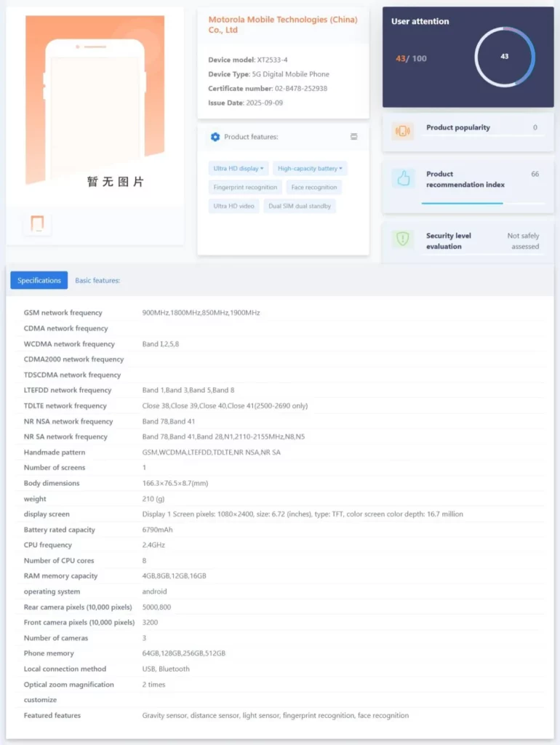560x745 pixels.
Task: Click the Security level evaluation label
Action: tap(449, 241)
